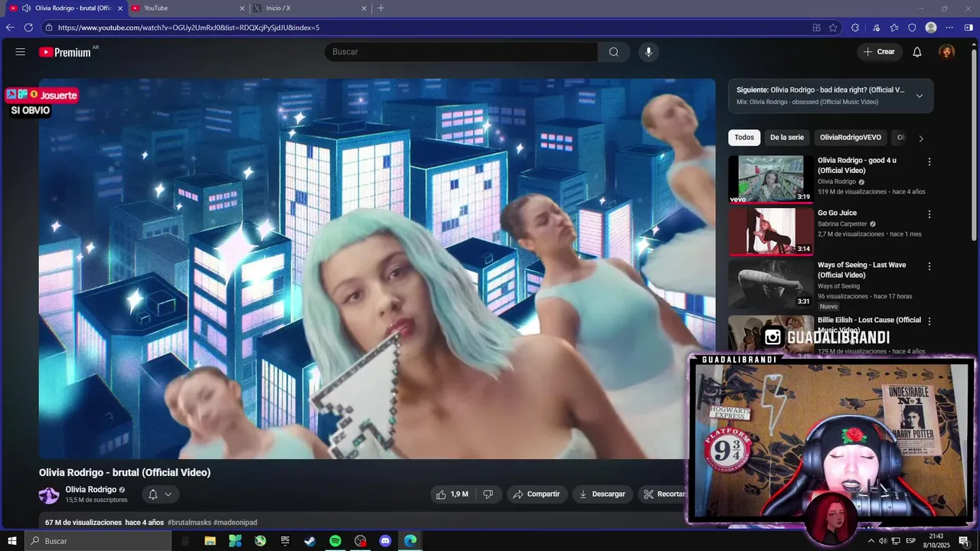Open the browser favorites list
980x551 pixels.
(894, 28)
